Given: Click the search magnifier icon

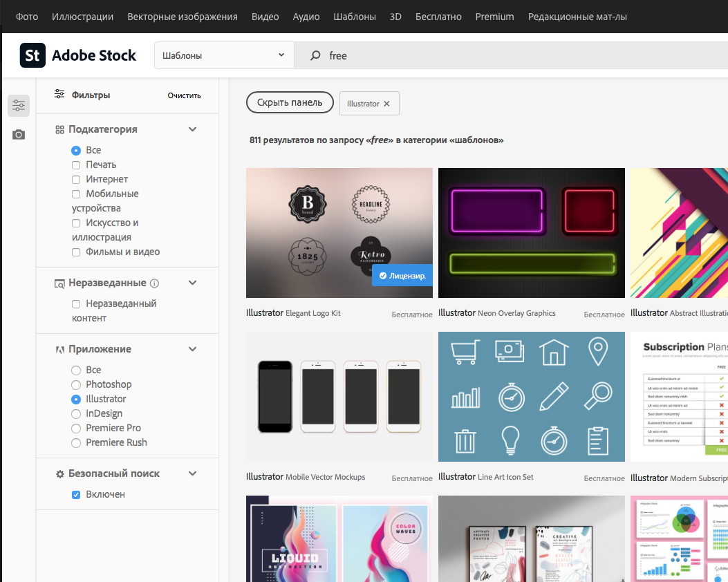Looking at the screenshot, I should pos(315,56).
